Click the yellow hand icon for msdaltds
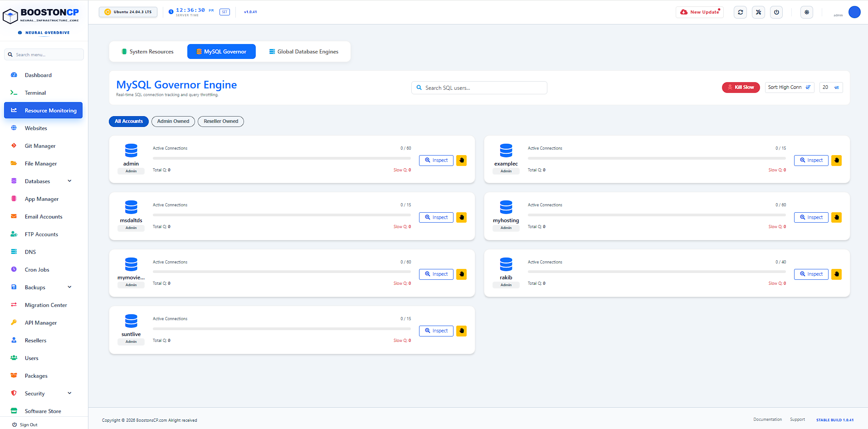Viewport: 868px width, 429px height. (x=462, y=217)
